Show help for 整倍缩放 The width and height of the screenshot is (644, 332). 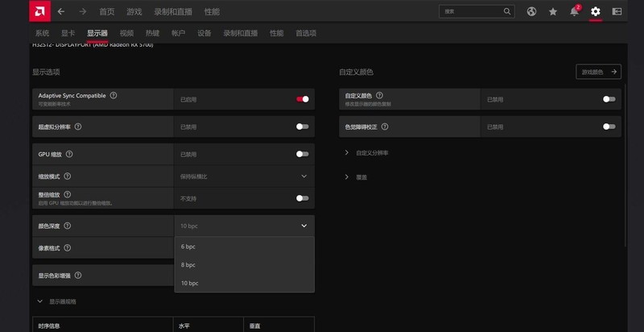coord(68,194)
